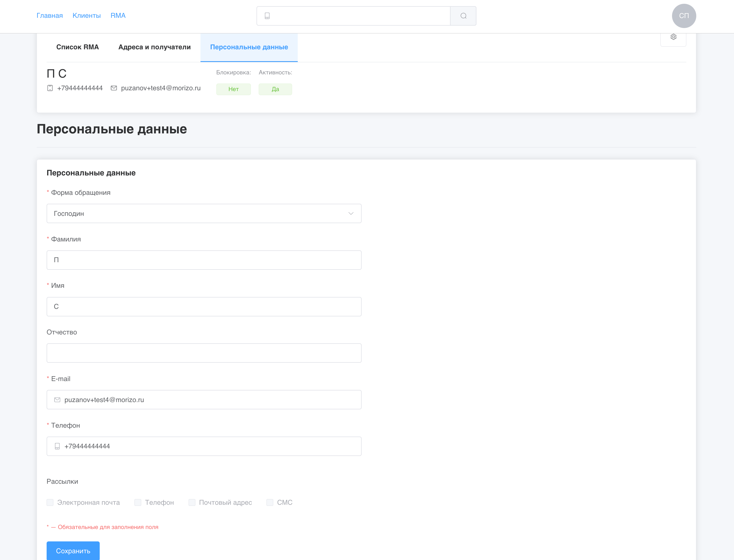734x560 pixels.
Task: Click envelope icon inside E-mail field
Action: (x=57, y=400)
